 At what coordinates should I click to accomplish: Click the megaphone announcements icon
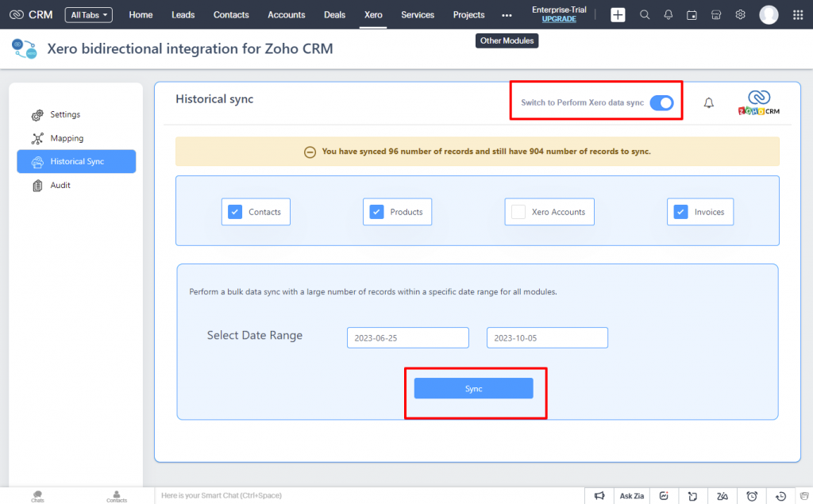coord(599,496)
